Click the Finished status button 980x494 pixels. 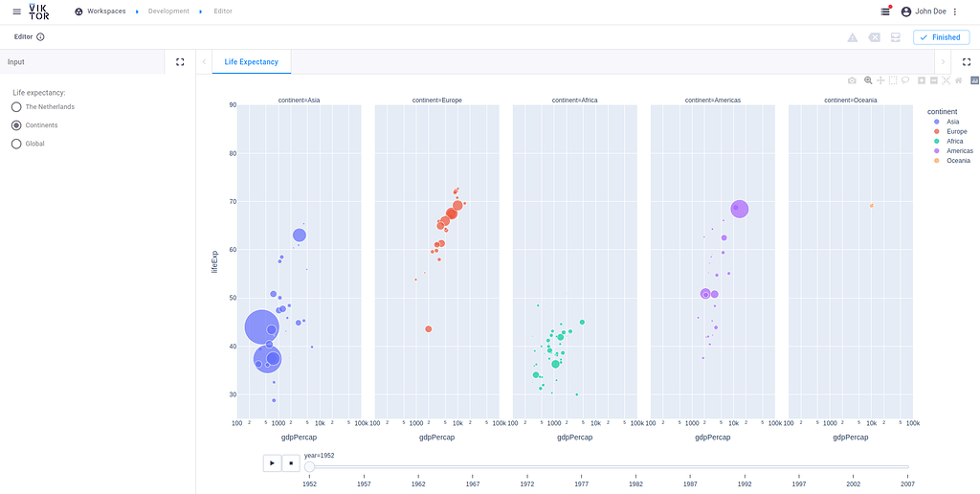pos(941,37)
